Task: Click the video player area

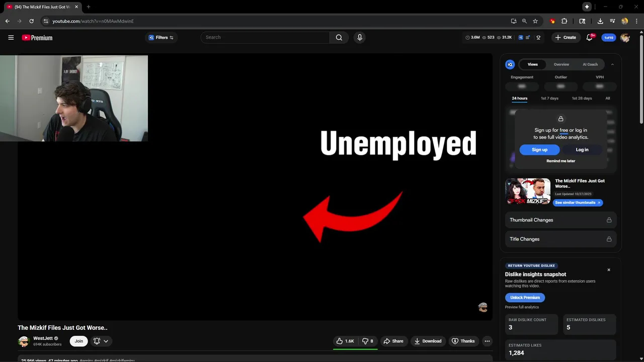Action: 255,187
